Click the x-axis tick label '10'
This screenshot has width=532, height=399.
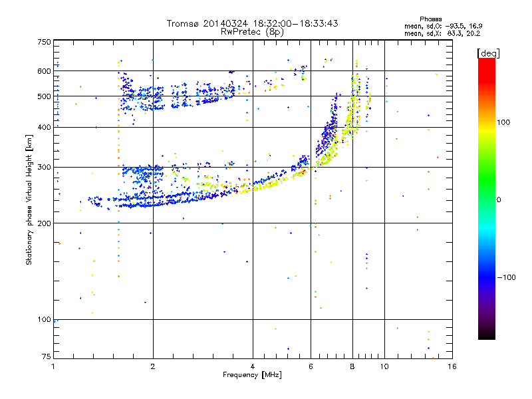click(384, 366)
